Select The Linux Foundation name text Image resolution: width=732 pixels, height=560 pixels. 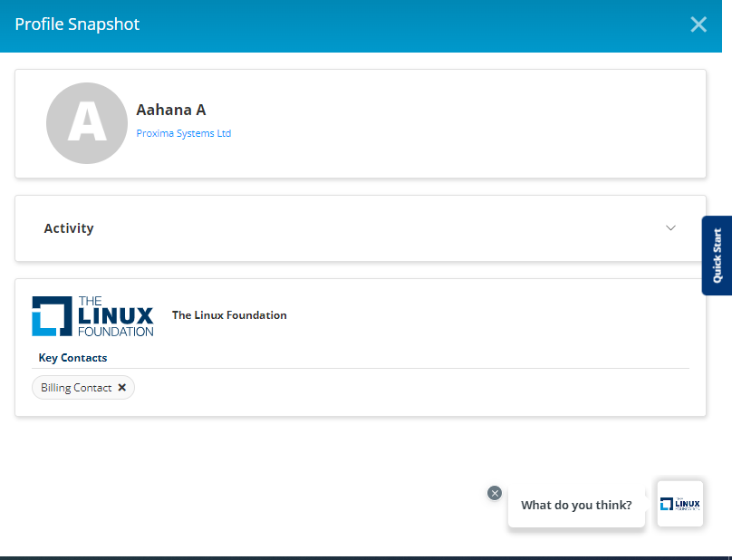point(229,315)
